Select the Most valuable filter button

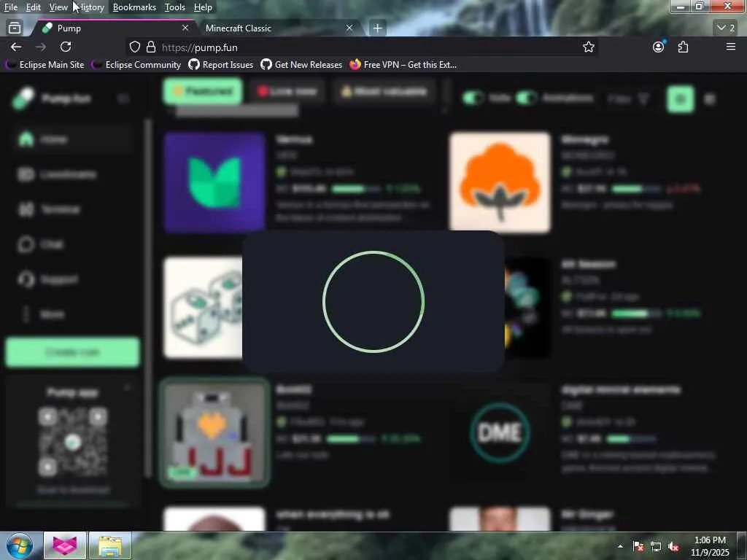[384, 91]
